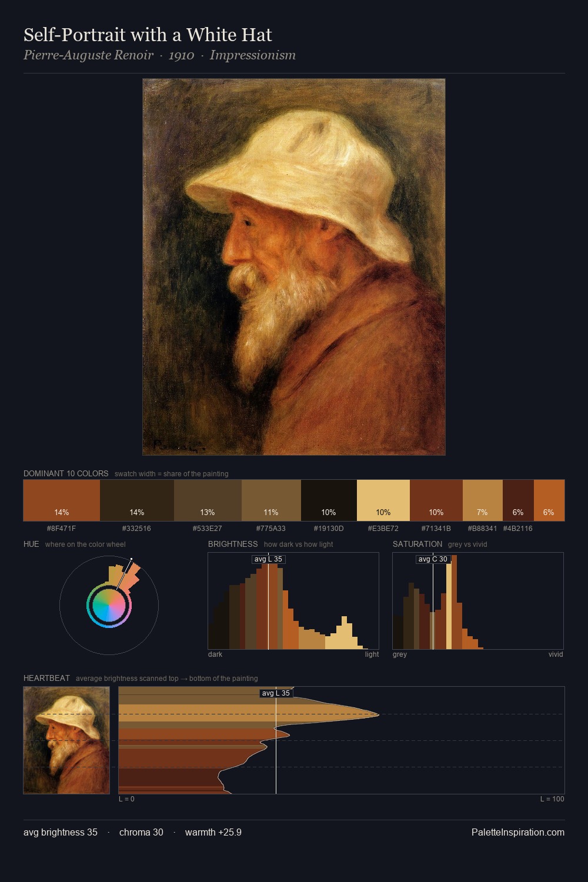Click the 'vivid' axis label under Saturation
The height and width of the screenshot is (882, 588).
[556, 654]
